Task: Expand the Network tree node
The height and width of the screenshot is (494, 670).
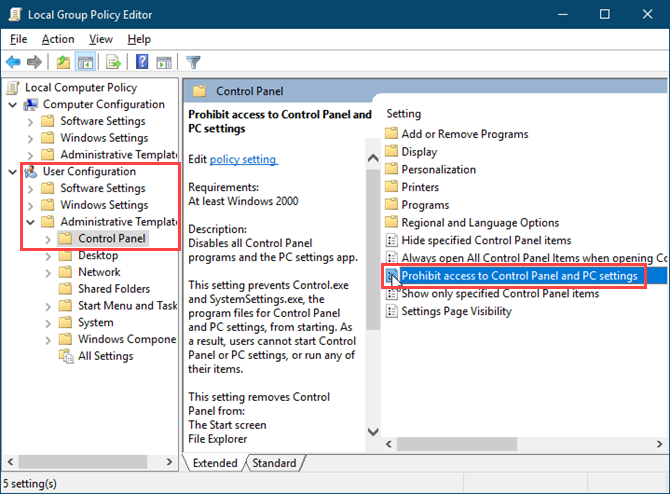Action: (48, 273)
